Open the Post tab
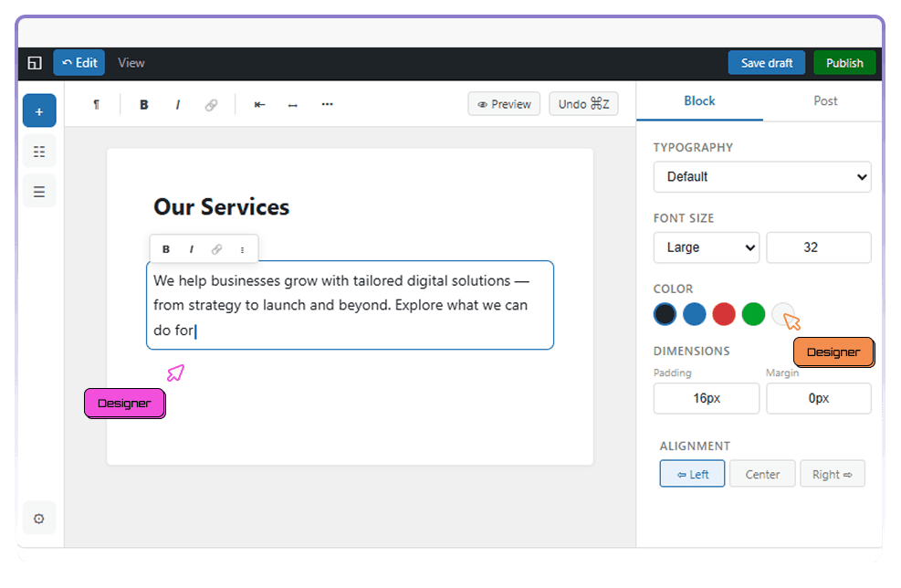The image size is (901, 588). (x=825, y=101)
